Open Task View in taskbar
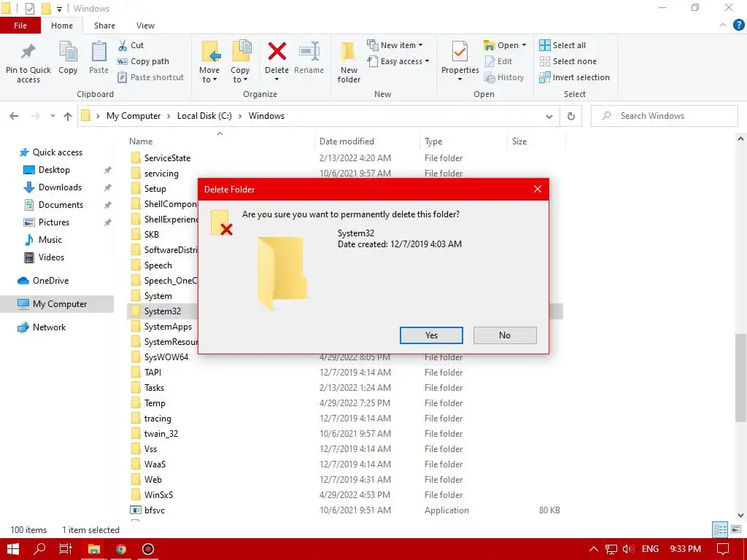The width and height of the screenshot is (747, 560). 66,549
